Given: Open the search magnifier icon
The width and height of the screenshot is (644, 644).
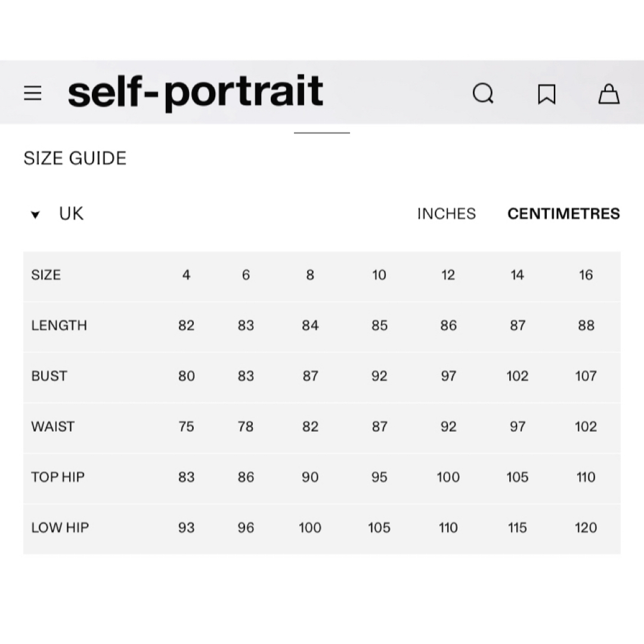Looking at the screenshot, I should [x=483, y=93].
